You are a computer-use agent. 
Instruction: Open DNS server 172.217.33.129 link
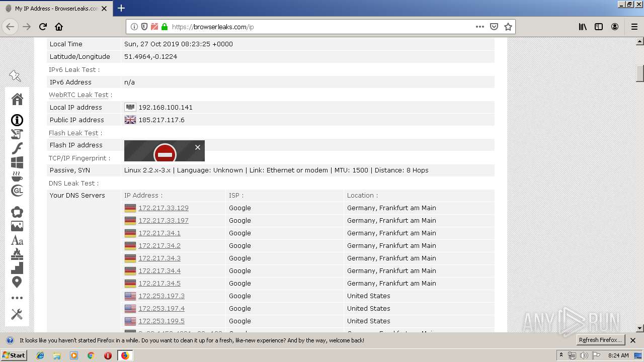(x=164, y=208)
